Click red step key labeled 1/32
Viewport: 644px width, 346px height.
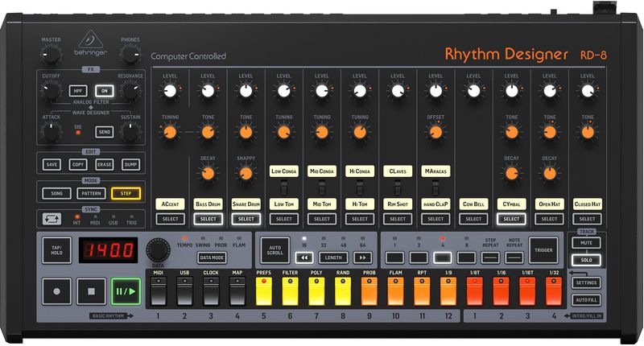coord(554,291)
